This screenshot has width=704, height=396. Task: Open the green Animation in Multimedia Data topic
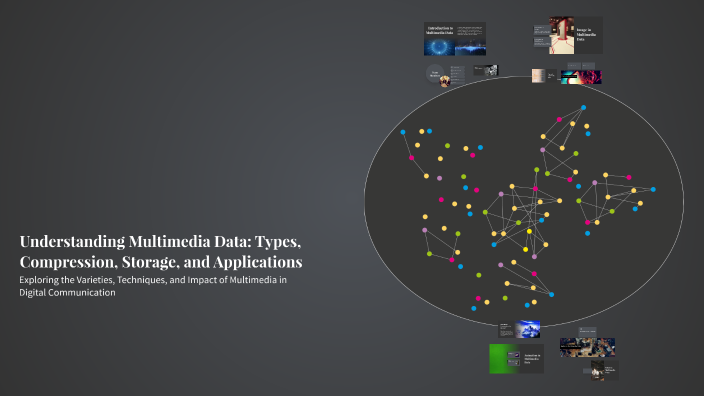(x=516, y=359)
